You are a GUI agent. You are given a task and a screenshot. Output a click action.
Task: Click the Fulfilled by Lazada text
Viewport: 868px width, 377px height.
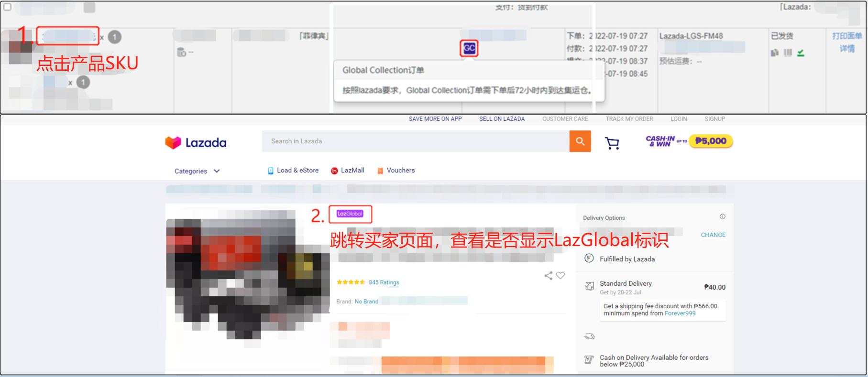(x=627, y=259)
